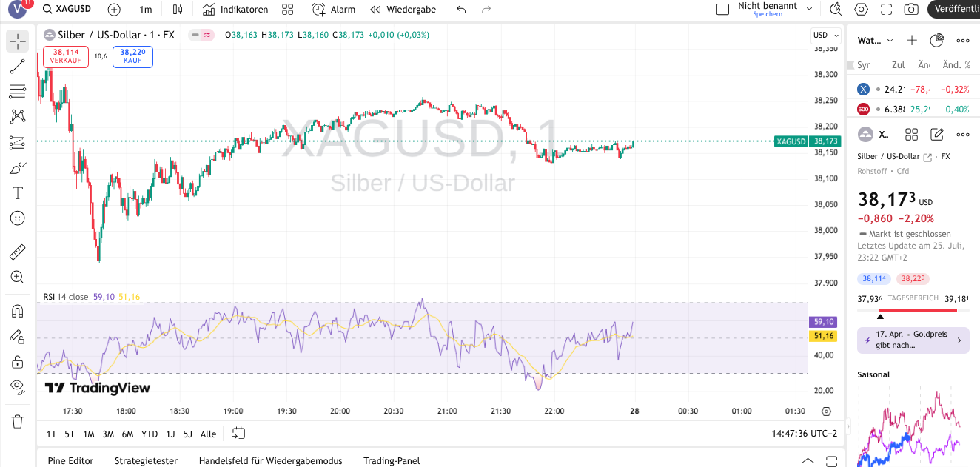Open the Indikatoren dialog
Viewport: 980px width, 467px height.
point(235,10)
